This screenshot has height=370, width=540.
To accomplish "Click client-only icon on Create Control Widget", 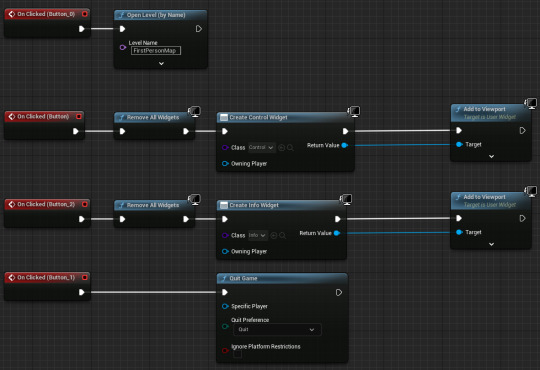I will tap(354, 111).
